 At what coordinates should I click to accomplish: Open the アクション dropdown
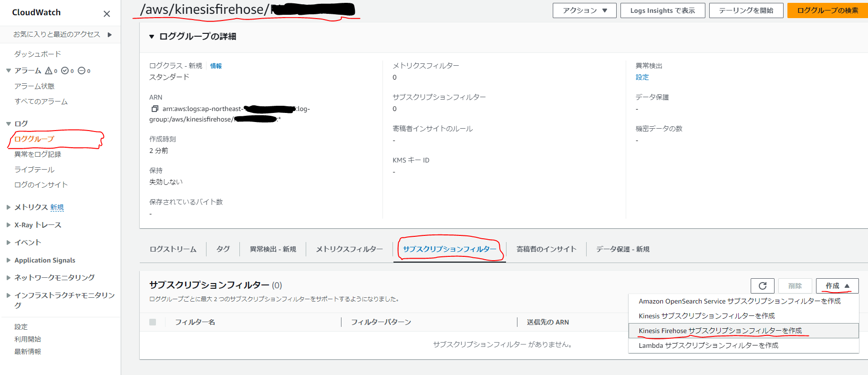585,10
